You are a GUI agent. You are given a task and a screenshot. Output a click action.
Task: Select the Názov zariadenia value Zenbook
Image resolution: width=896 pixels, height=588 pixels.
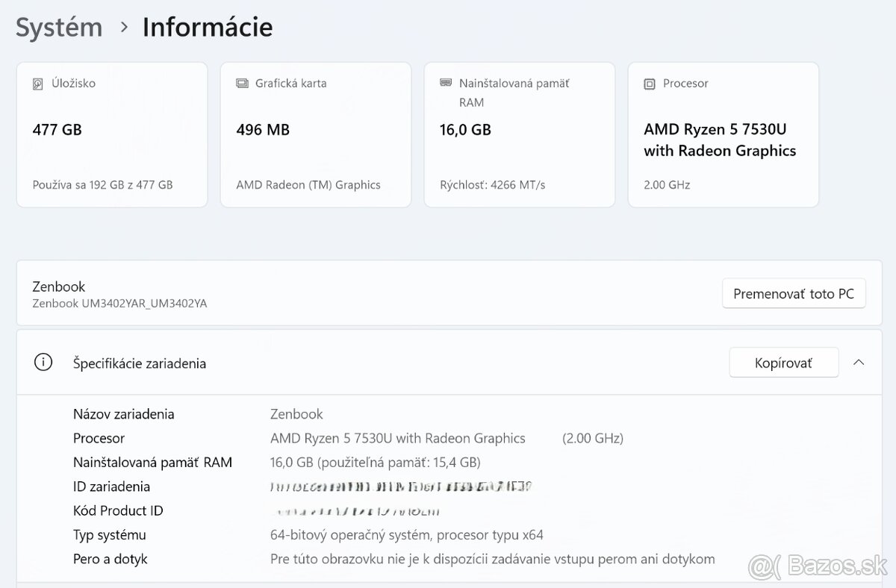click(296, 414)
